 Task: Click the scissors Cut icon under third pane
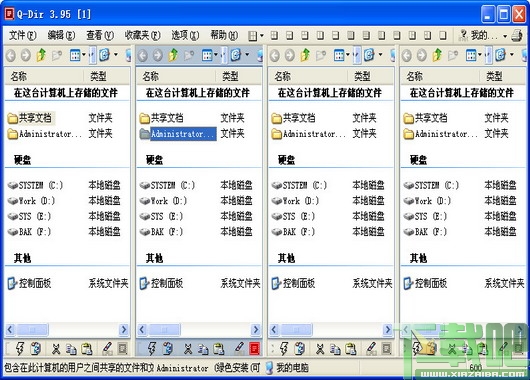click(x=320, y=349)
